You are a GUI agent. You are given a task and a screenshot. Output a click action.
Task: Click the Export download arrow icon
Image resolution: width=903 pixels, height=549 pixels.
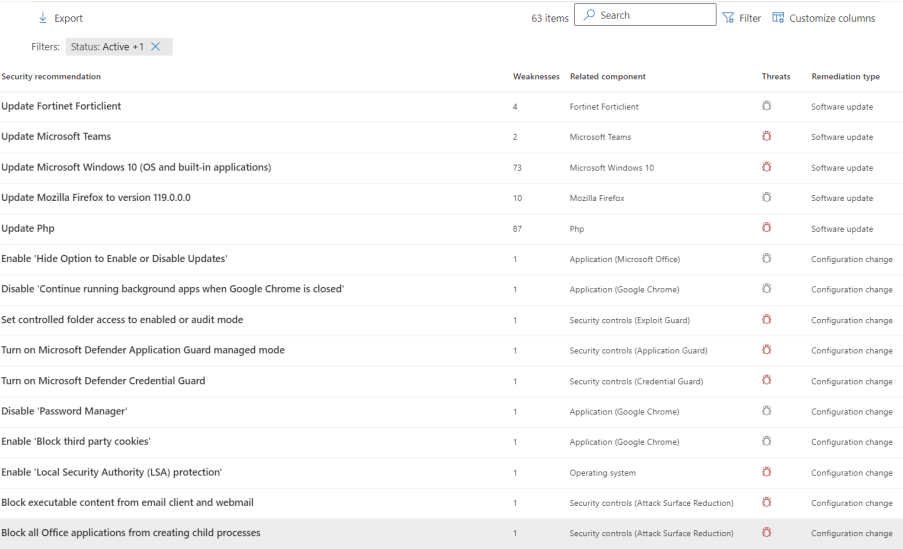point(43,18)
